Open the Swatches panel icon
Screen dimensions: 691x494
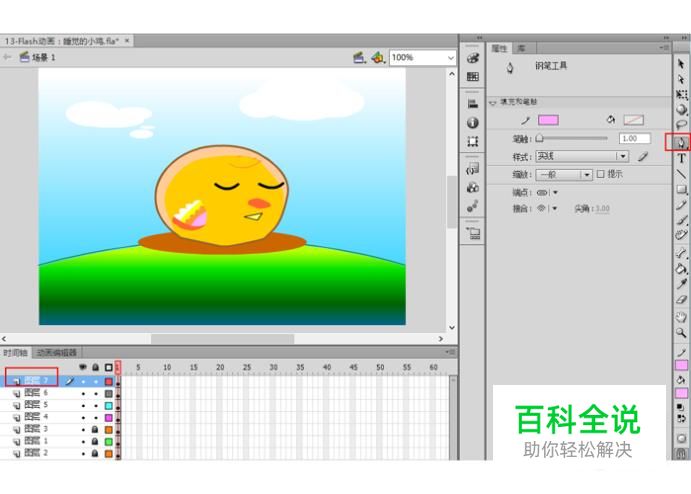click(x=472, y=77)
